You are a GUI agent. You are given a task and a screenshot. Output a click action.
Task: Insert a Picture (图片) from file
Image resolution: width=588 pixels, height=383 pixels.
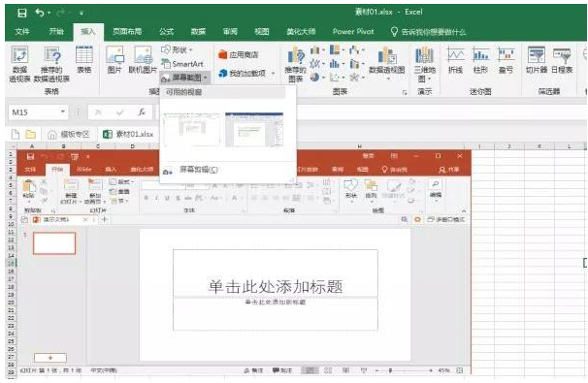(114, 60)
